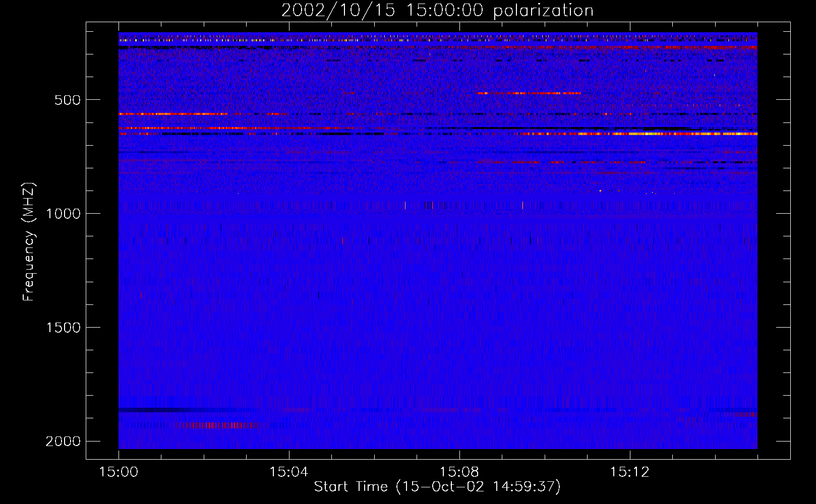Select the 1000 frequency axis label
Image resolution: width=816 pixels, height=504 pixels.
[63, 214]
